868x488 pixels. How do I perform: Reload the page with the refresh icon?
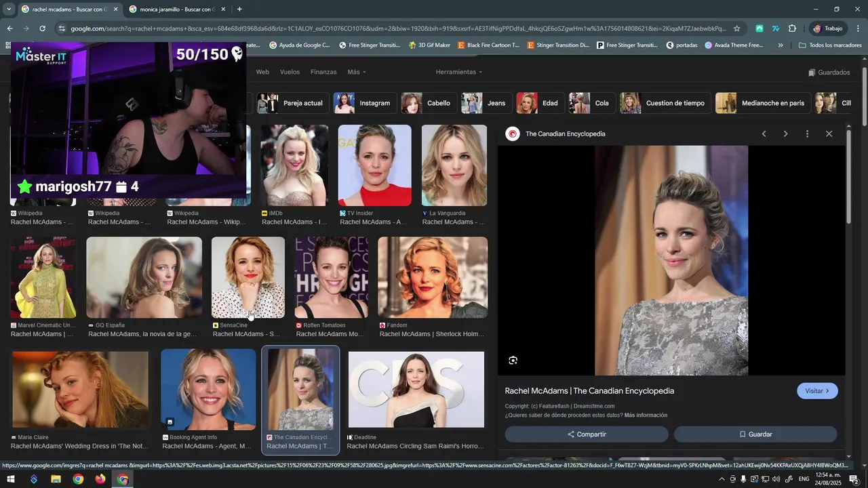click(42, 28)
